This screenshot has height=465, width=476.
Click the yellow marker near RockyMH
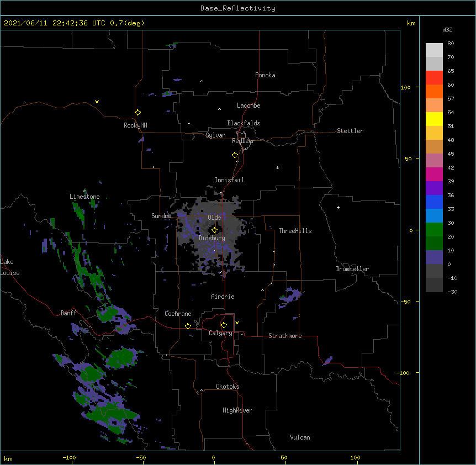[137, 113]
